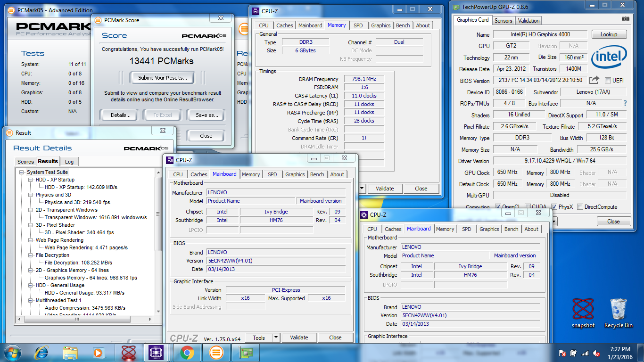The image size is (644, 362).
Task: Activate the purple CPU-Z taskbar button
Action: [156, 353]
